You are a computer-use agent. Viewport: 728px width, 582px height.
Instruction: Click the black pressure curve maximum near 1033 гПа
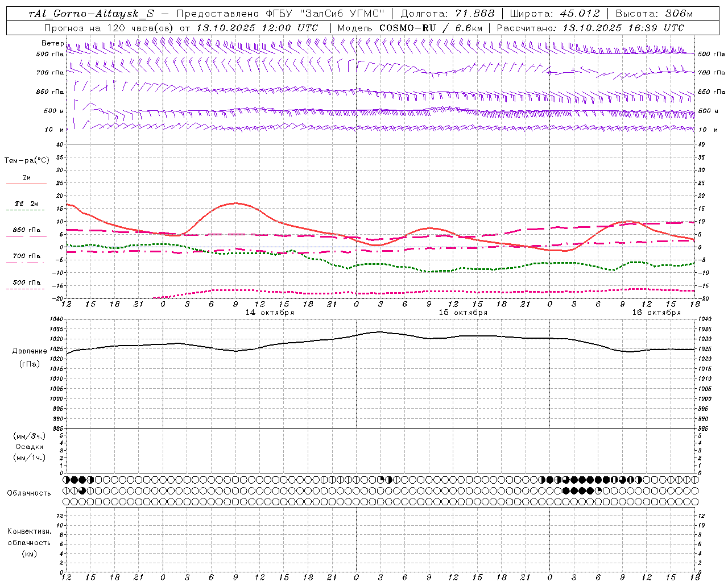[x=379, y=331]
